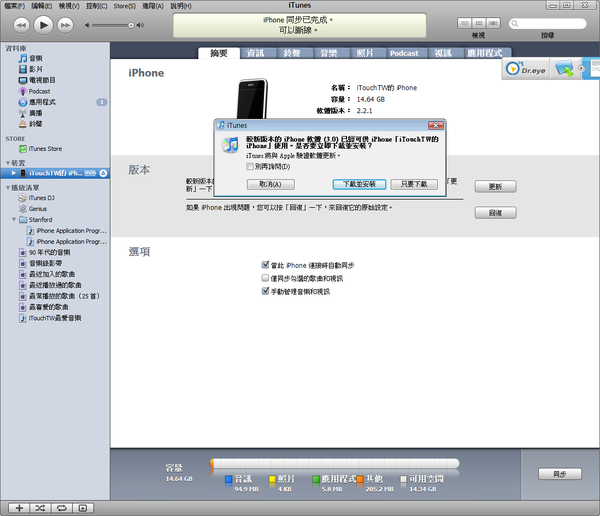Toggle 僅同步勾選的歌曲和視訊

point(265,278)
